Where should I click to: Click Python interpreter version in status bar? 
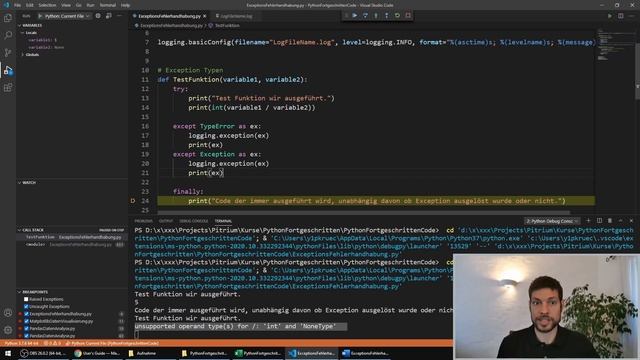(21, 344)
